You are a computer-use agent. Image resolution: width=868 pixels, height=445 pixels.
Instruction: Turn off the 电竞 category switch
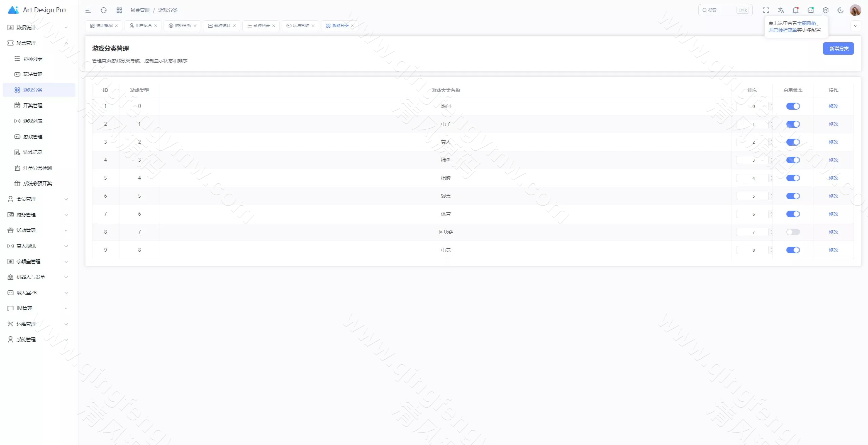[793, 250]
